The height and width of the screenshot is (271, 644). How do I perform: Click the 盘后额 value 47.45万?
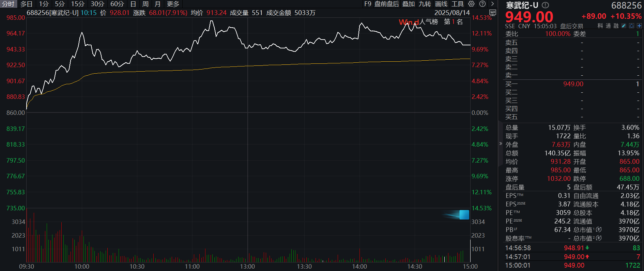628,187
